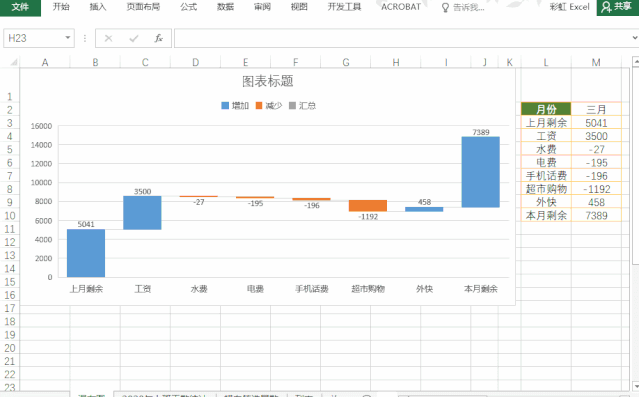Click the 上月剩余 blue bar labeled 5041
639x397 pixels.
pyautogui.click(x=86, y=253)
